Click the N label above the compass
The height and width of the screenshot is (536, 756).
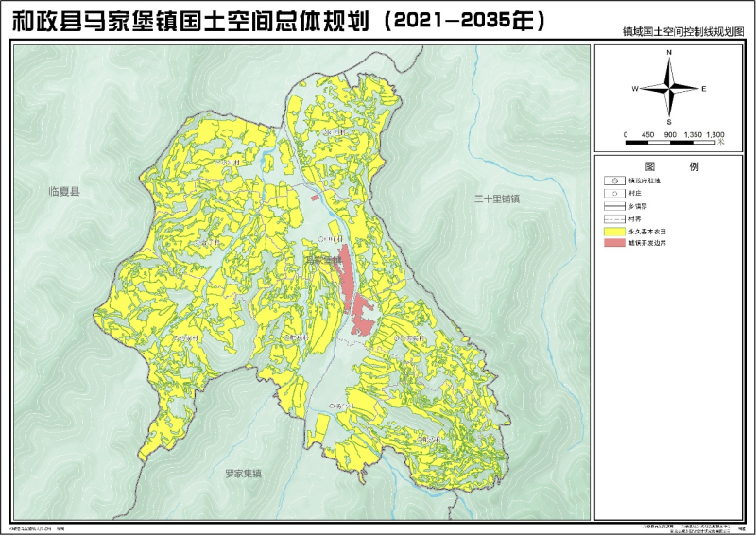[669, 53]
